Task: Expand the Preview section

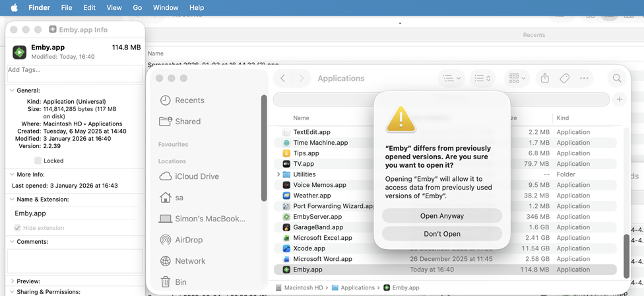Action: pos(11,281)
